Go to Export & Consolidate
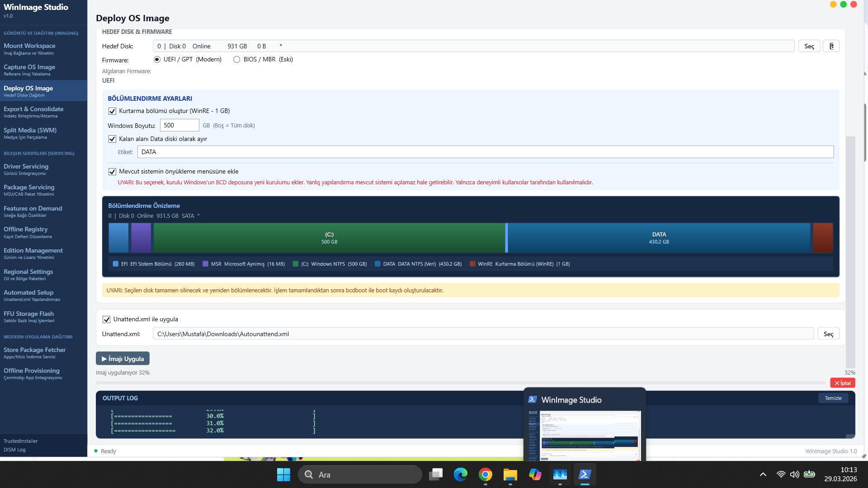The height and width of the screenshot is (488, 868). [x=43, y=112]
